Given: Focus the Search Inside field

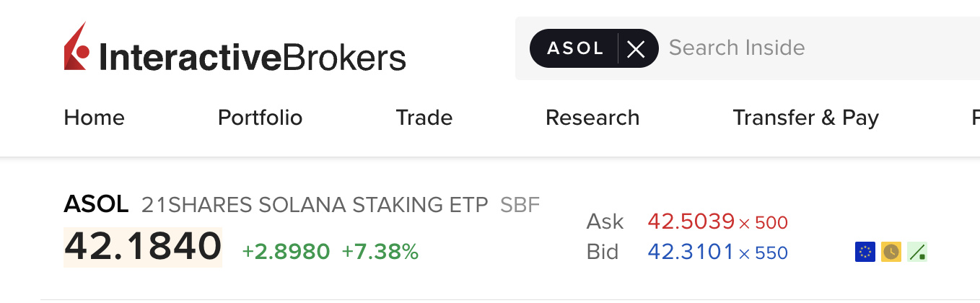Looking at the screenshot, I should click(815, 48).
